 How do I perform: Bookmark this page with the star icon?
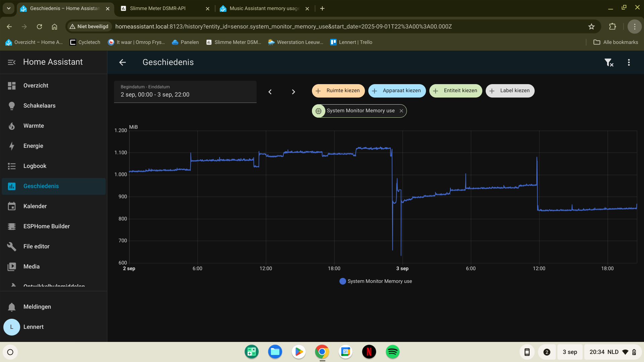click(591, 26)
